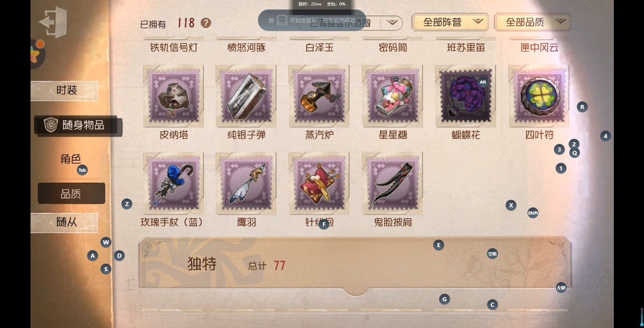
Task: Switch to the 随从 tab
Action: point(64,222)
